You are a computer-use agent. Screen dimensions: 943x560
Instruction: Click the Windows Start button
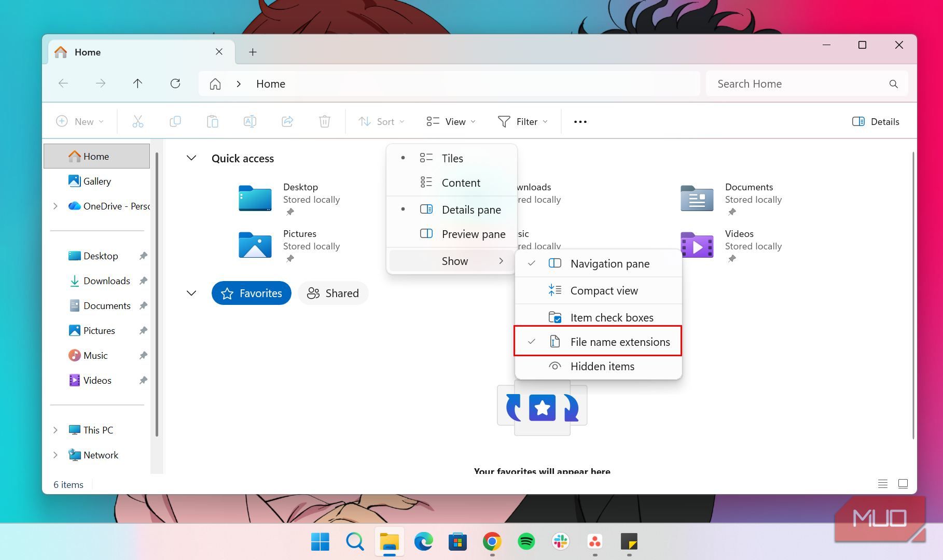[x=320, y=542]
